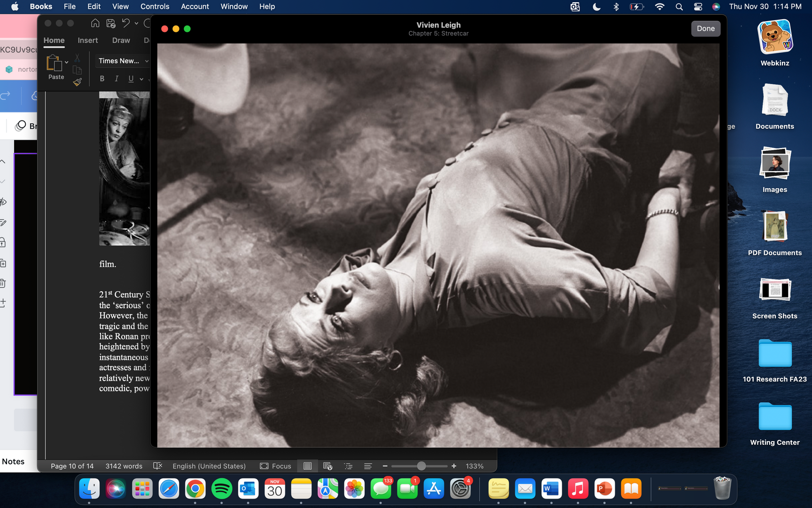
Task: Open PowerPoint from the Dock
Action: pos(604,489)
